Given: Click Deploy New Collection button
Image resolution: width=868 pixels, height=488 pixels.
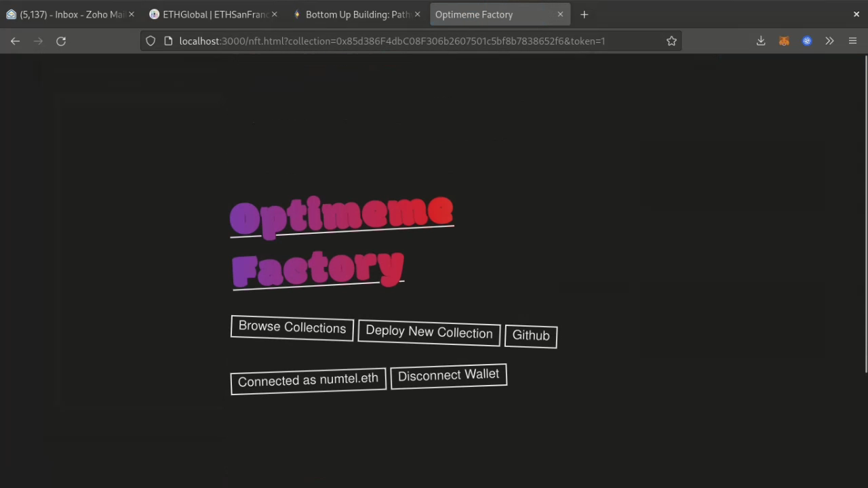Looking at the screenshot, I should pos(429,333).
